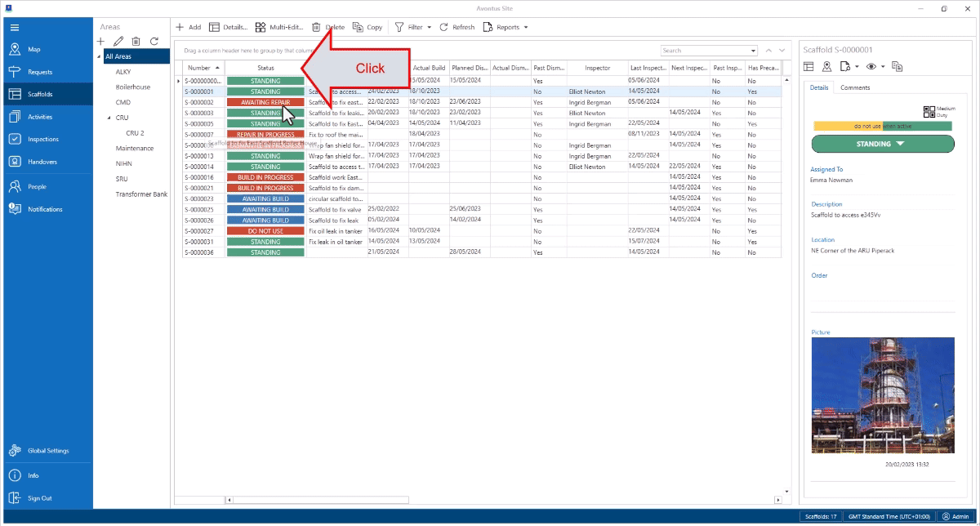Sort by the Number column header

[x=203, y=68]
